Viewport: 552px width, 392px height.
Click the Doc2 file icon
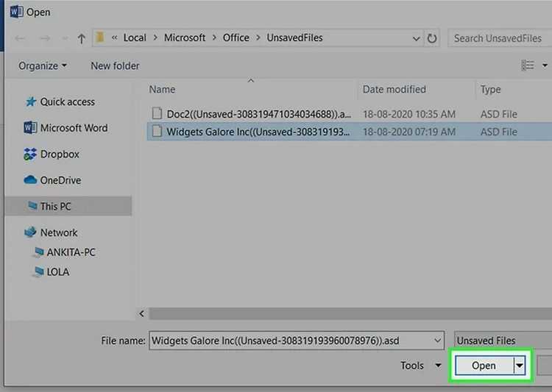point(157,113)
